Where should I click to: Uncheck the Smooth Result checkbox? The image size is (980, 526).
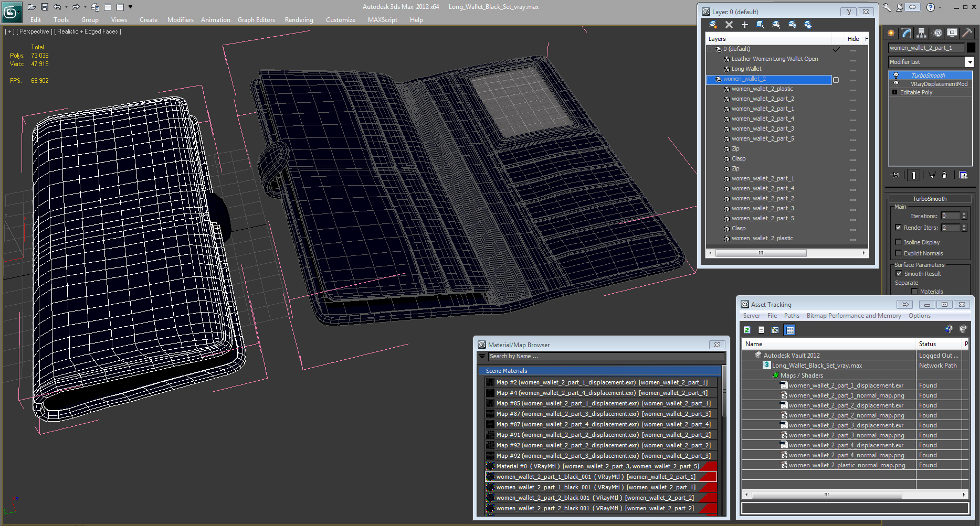tap(899, 274)
